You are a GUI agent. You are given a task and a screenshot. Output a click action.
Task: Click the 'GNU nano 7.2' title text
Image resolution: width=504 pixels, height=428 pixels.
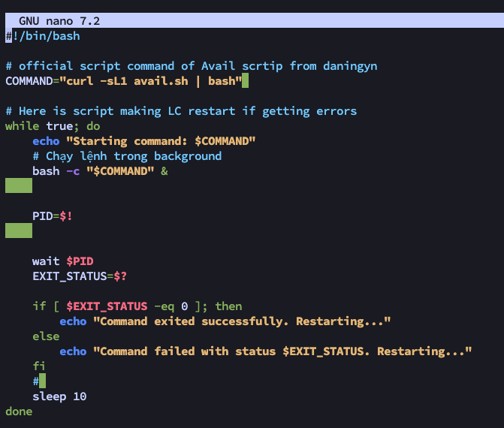pos(59,21)
